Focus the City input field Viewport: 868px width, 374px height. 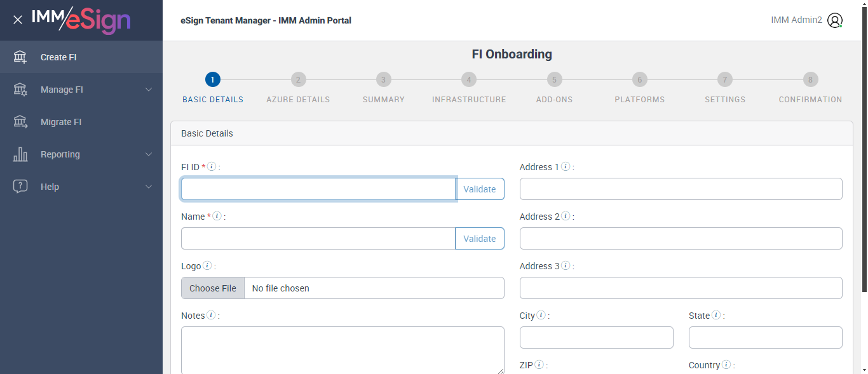pyautogui.click(x=596, y=338)
